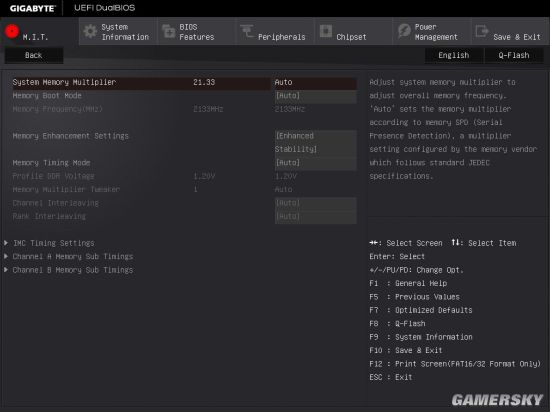Click the Channel Interleaving label
550x412 pixels.
pyautogui.click(x=55, y=203)
